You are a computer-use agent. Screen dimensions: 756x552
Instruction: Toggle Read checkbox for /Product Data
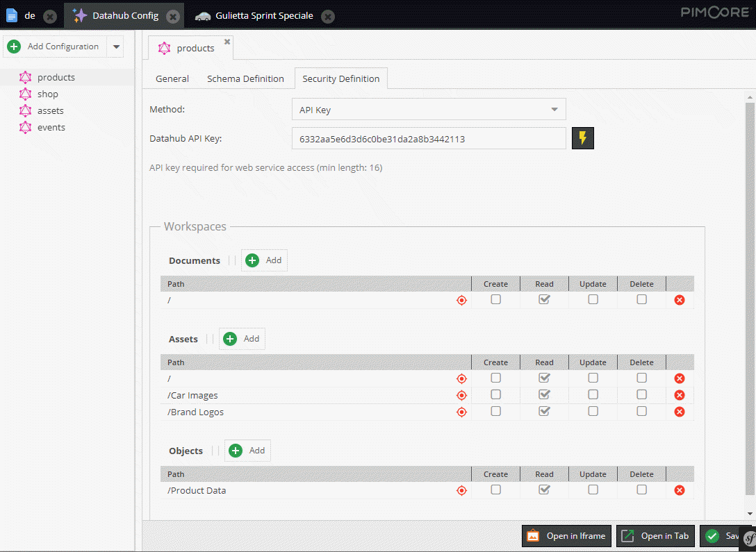click(x=544, y=490)
